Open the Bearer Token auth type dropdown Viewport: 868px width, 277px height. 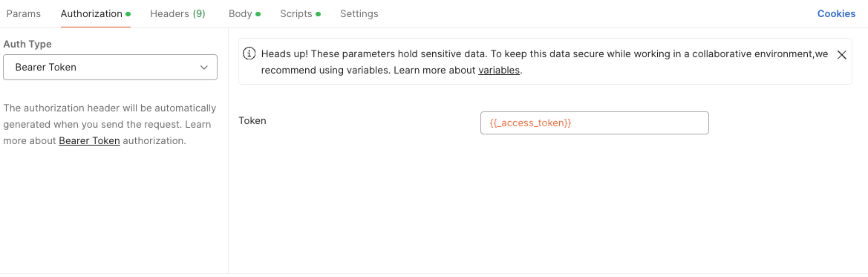(110, 68)
